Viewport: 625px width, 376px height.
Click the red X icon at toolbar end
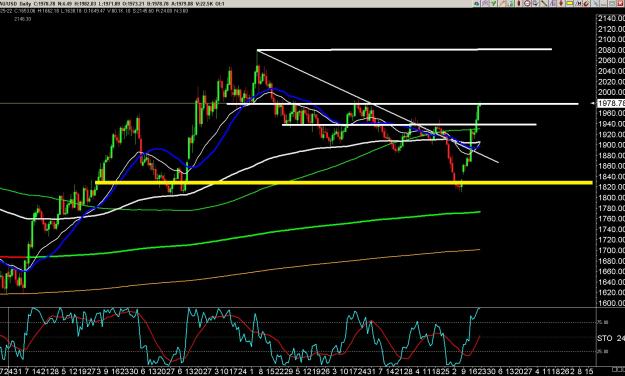coord(621,4)
